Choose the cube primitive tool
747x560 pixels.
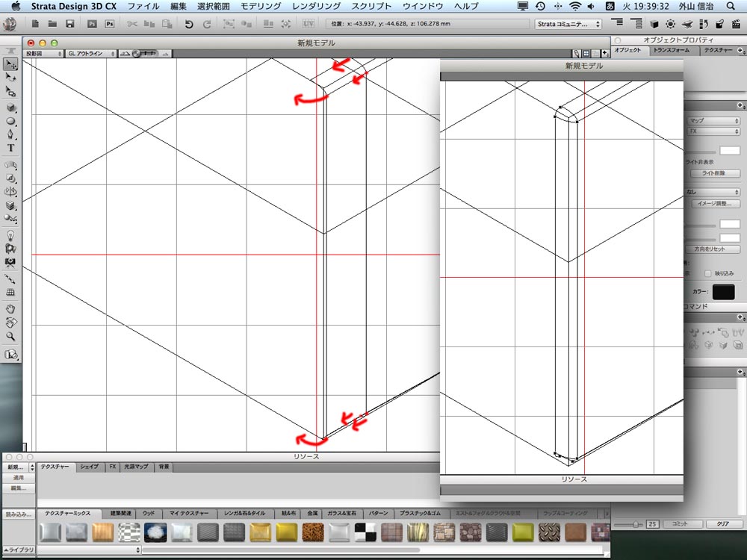tap(10, 108)
